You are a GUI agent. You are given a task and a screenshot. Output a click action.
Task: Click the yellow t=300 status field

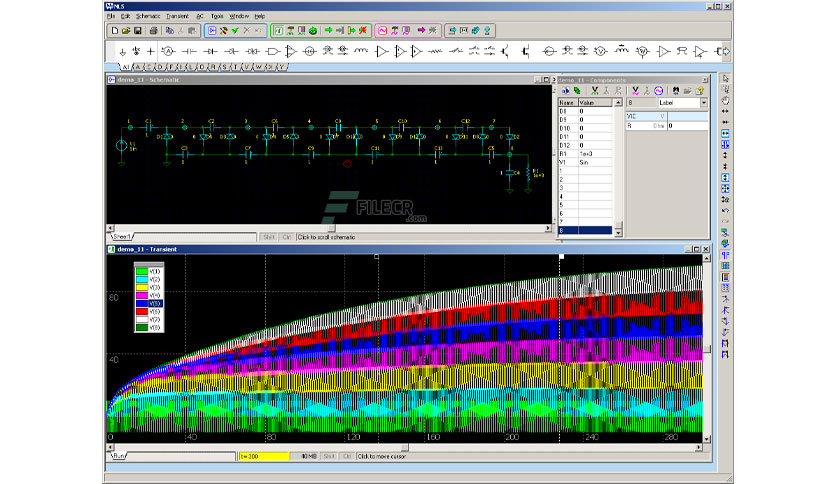(x=263, y=456)
